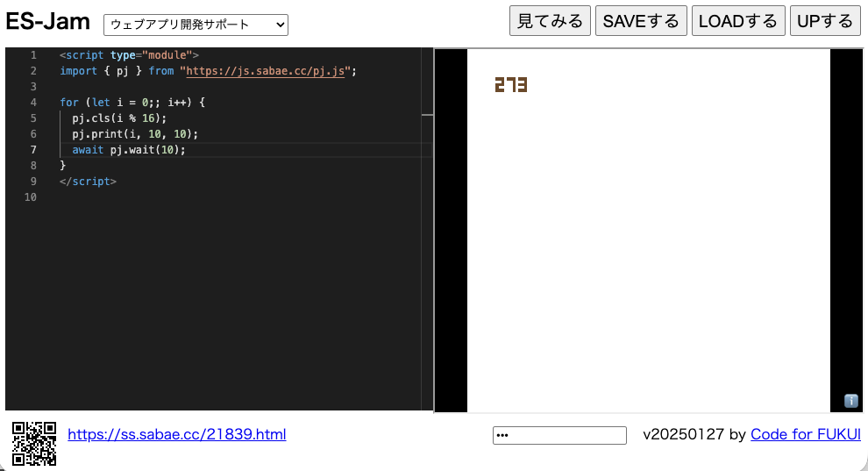
Task: Click the closing script tag on line 9
Action: (x=88, y=182)
